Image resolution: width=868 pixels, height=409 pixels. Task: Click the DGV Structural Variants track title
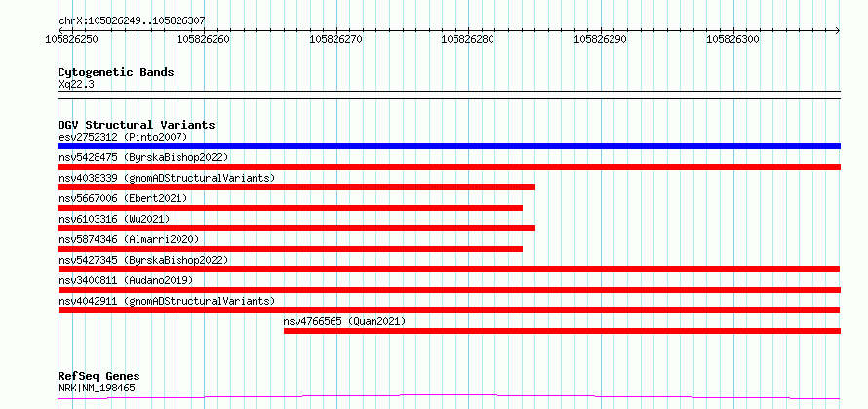[x=137, y=125]
